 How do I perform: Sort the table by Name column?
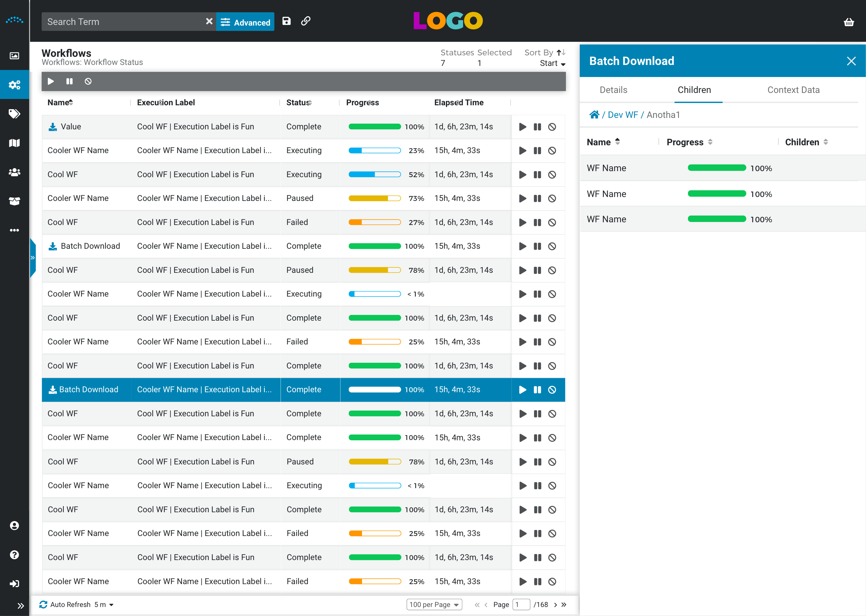(x=60, y=102)
